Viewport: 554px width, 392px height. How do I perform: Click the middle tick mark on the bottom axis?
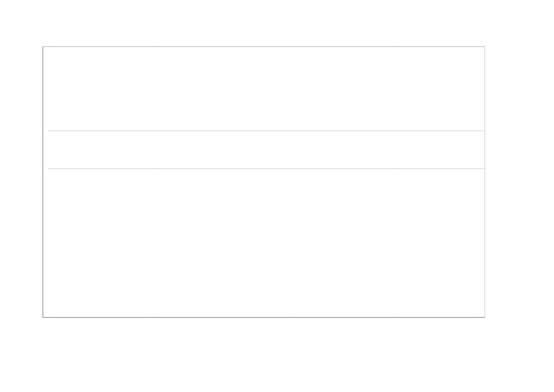[x=291, y=318]
